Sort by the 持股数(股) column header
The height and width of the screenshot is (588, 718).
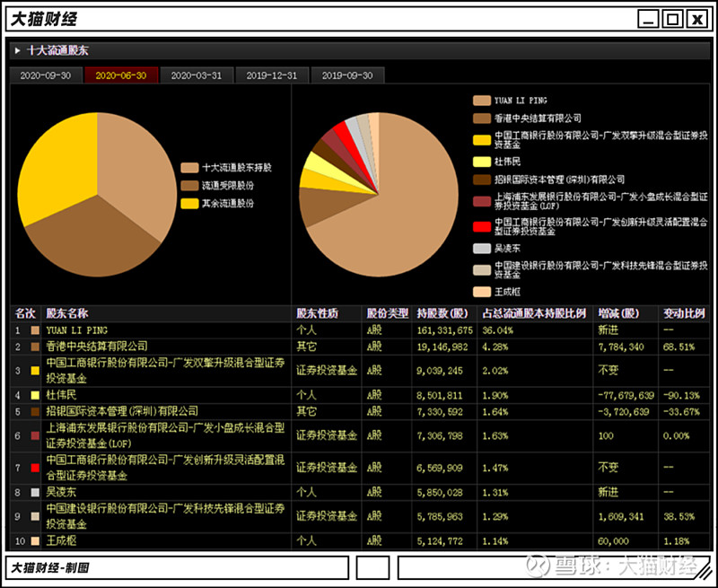click(442, 313)
